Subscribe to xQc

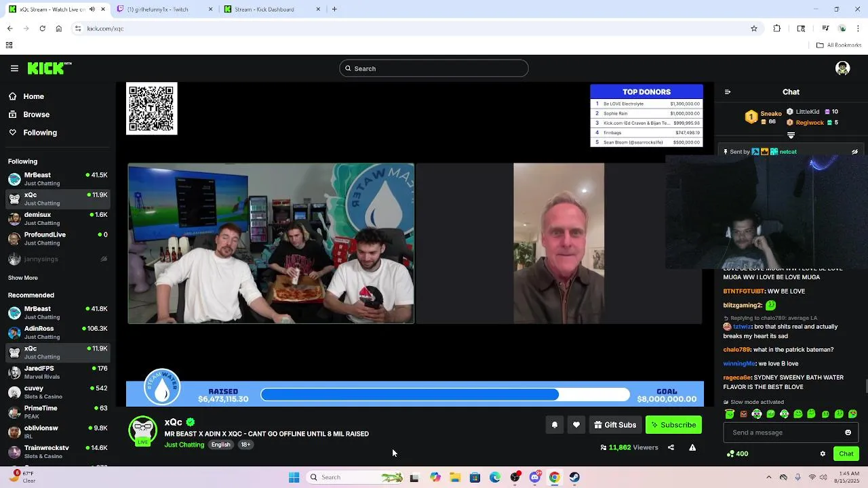click(x=673, y=425)
